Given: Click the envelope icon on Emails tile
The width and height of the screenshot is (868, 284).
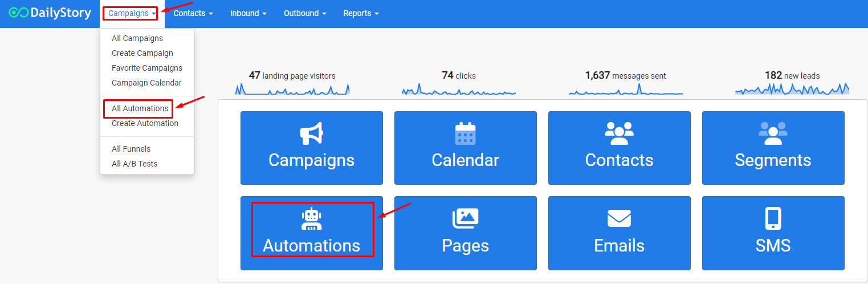Looking at the screenshot, I should tap(619, 218).
